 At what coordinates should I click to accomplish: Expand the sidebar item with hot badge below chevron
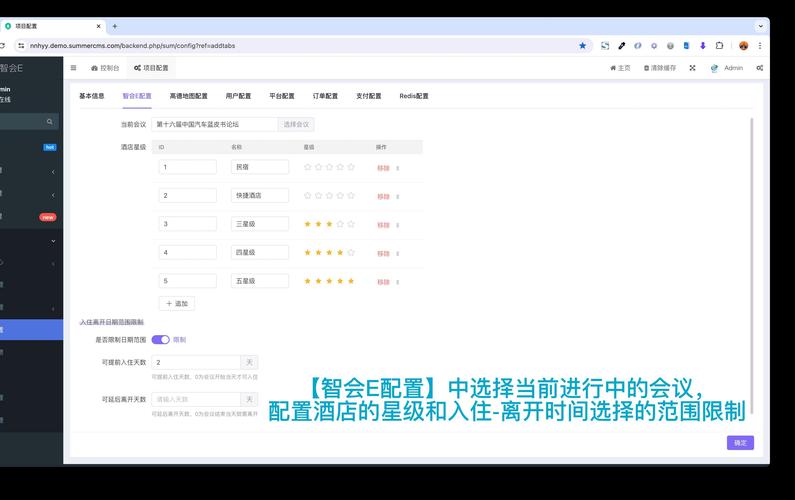pos(53,171)
